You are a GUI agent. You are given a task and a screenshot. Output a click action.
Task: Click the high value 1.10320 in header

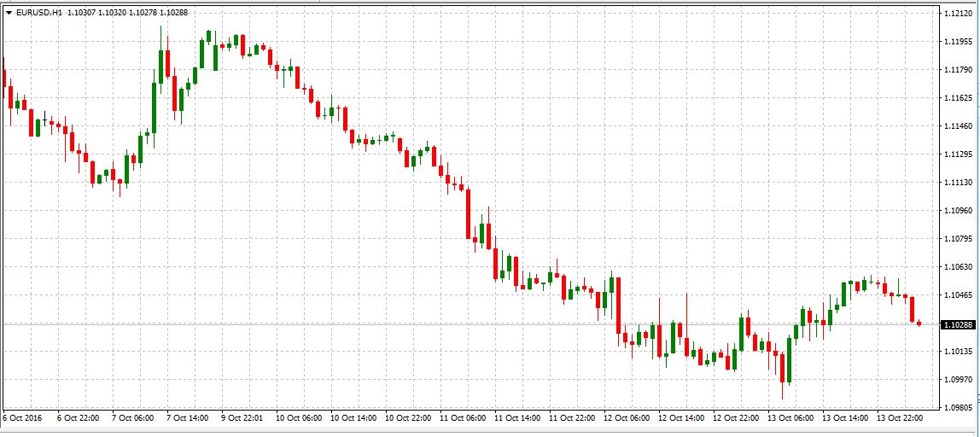(x=112, y=13)
